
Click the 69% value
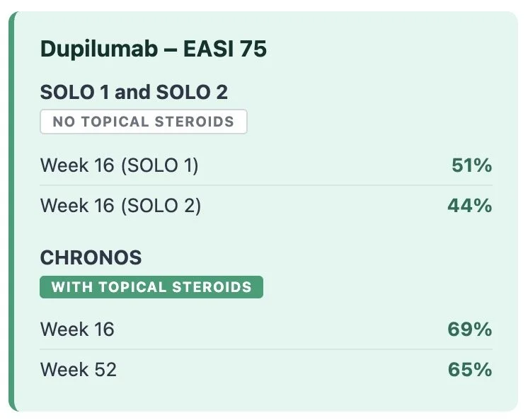point(470,329)
